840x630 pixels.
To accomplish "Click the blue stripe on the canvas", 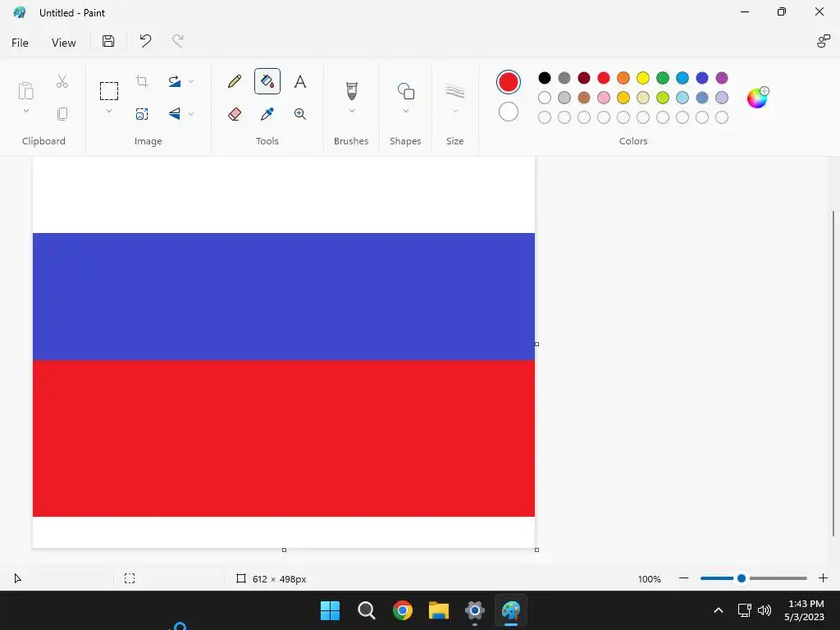I will coord(283,296).
